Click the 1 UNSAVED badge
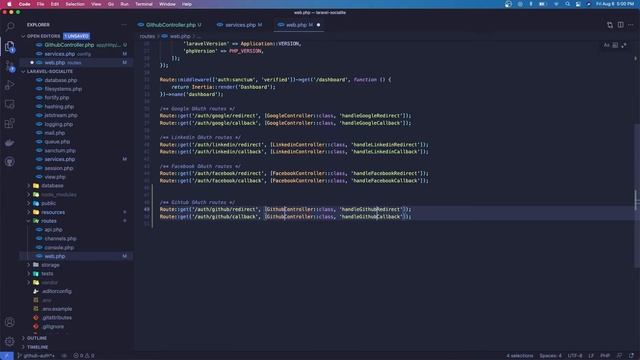This screenshot has width=640, height=360. click(76, 36)
